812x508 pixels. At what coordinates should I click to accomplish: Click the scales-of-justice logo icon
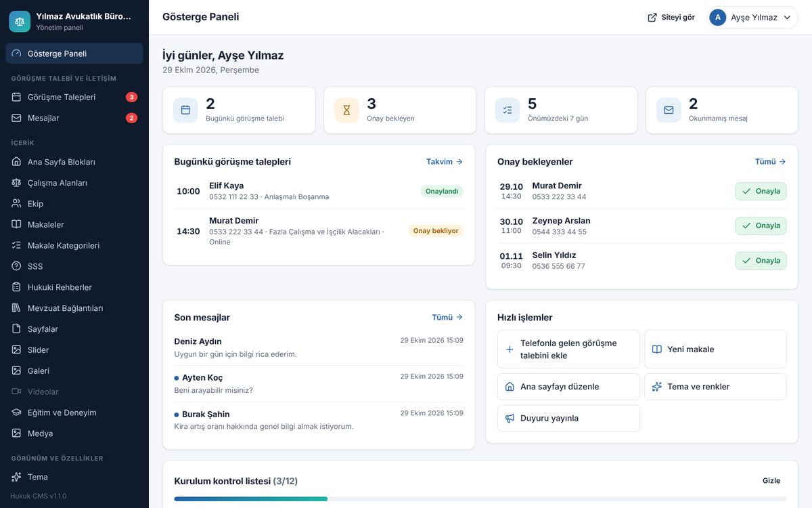tap(20, 21)
